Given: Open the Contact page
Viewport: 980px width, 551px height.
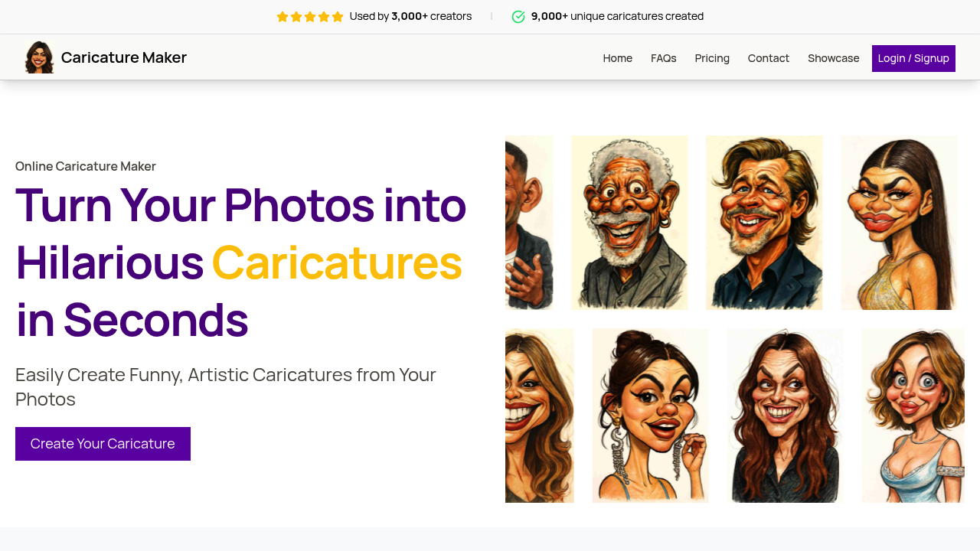Looking at the screenshot, I should (768, 58).
